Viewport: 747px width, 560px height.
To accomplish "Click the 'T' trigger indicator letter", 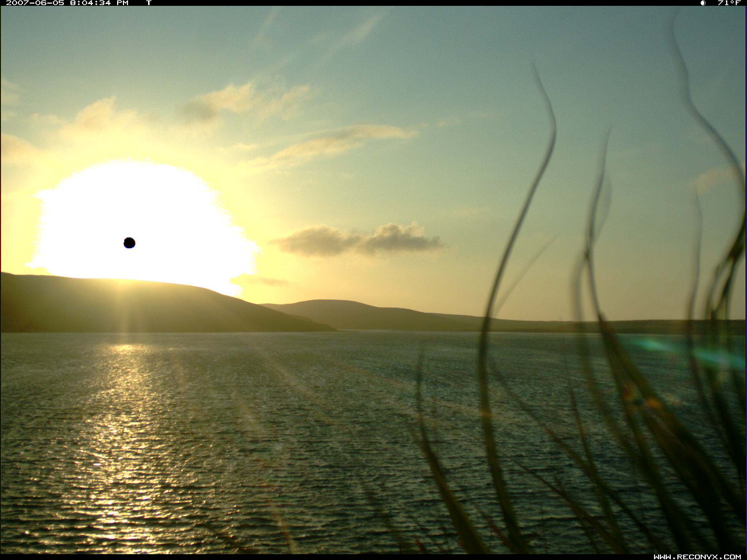I will point(148,3).
